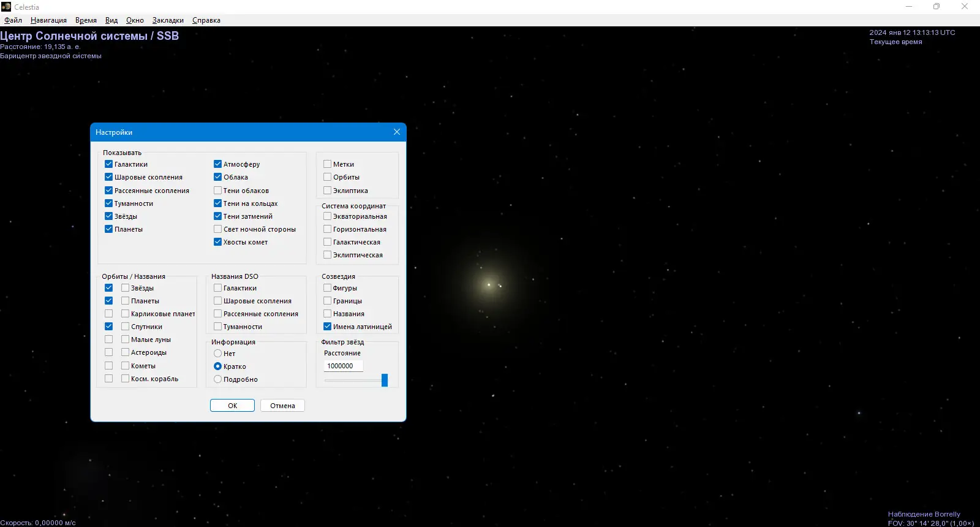Toggle the name checkbox labeled Астероиды

pos(125,352)
